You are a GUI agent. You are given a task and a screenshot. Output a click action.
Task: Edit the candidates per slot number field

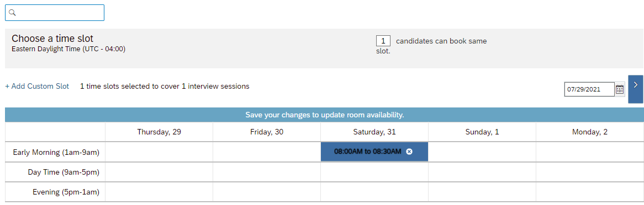[x=383, y=41]
